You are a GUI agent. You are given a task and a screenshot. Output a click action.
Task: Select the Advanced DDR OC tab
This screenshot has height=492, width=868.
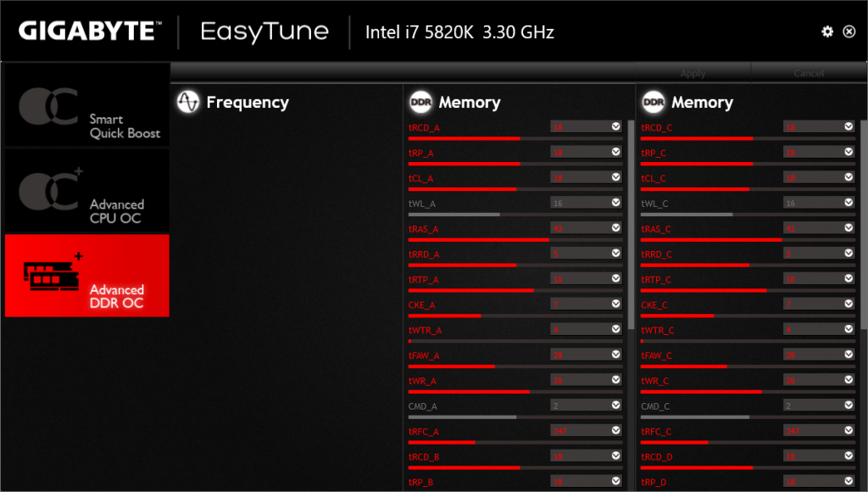[87, 276]
